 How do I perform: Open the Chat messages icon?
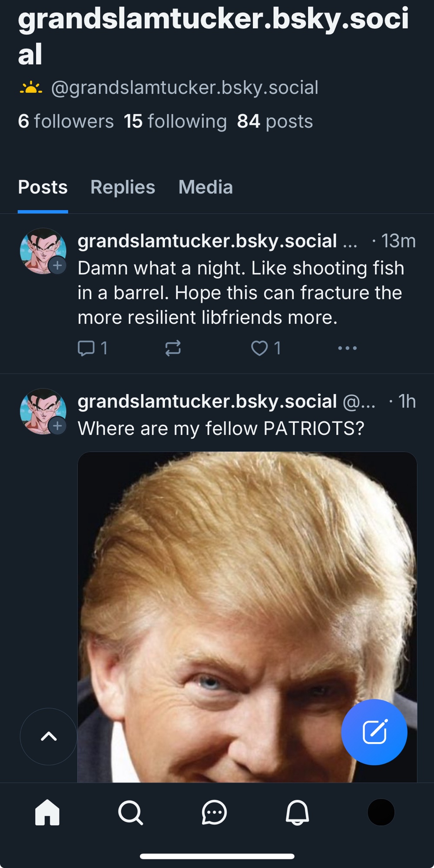click(x=214, y=812)
